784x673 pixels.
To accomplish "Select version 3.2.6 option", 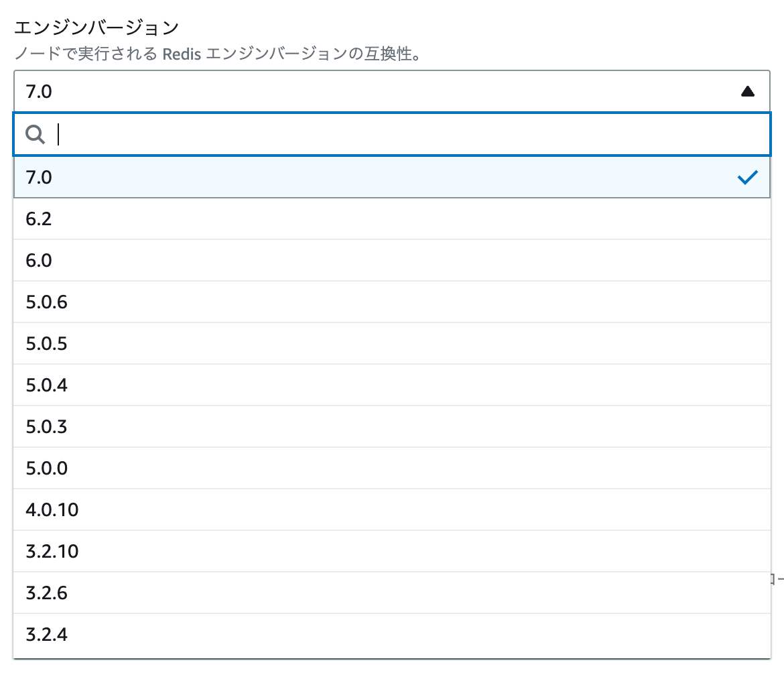I will (x=392, y=592).
